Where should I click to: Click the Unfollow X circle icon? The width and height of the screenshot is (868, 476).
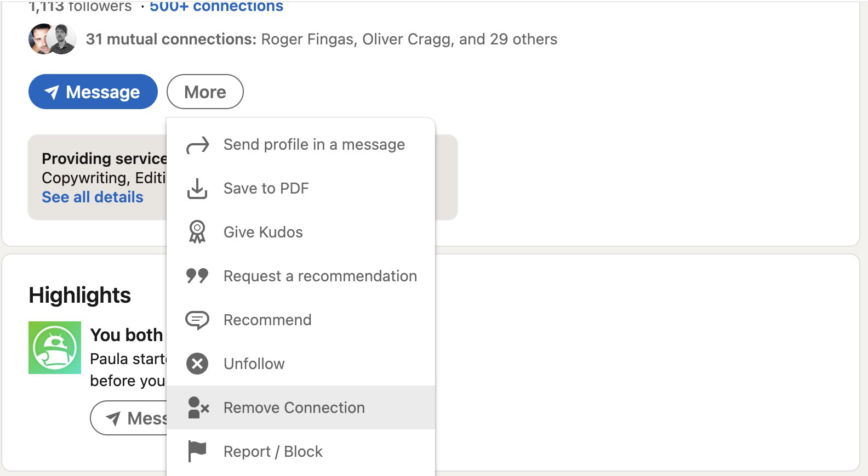click(197, 364)
